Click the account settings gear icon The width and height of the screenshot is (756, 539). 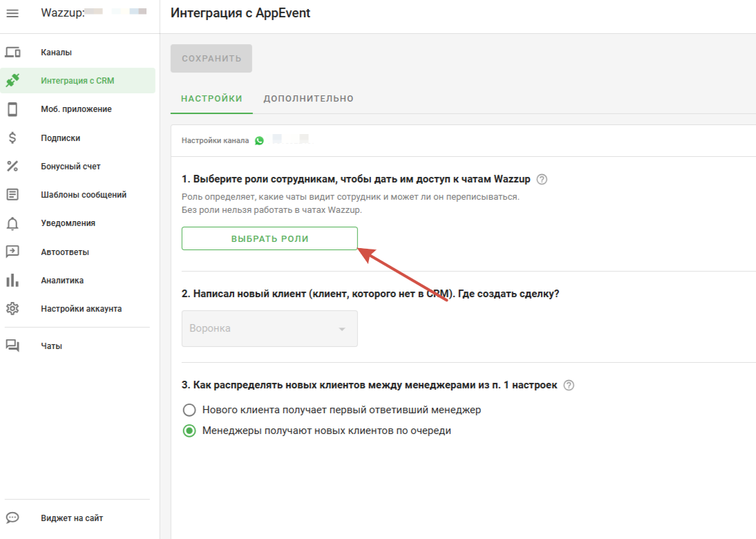point(12,309)
